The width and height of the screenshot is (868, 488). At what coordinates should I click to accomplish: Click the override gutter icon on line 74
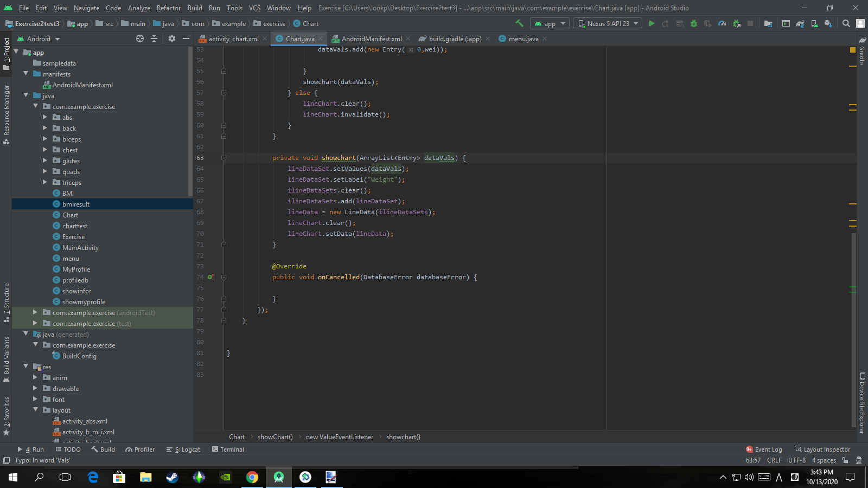coord(210,277)
